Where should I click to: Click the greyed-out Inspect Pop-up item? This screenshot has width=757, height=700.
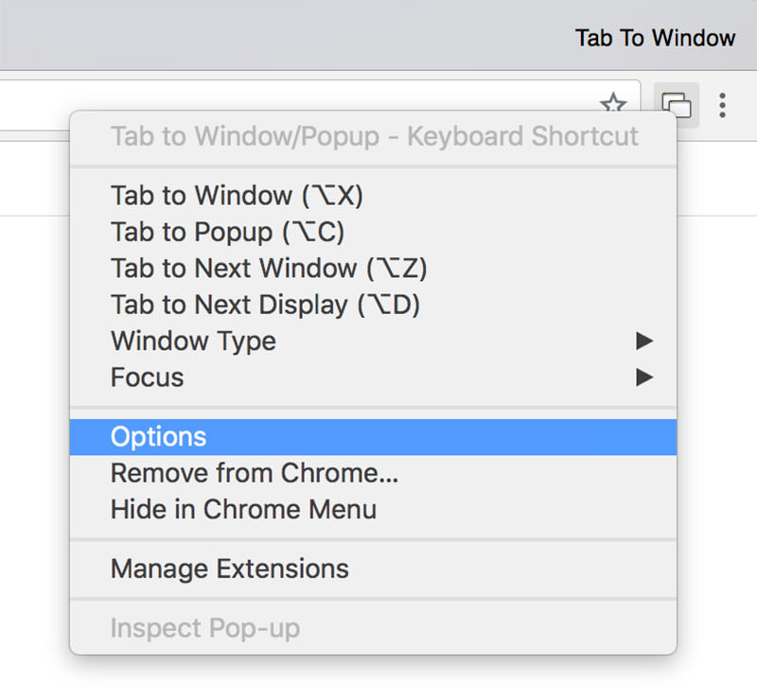click(205, 628)
